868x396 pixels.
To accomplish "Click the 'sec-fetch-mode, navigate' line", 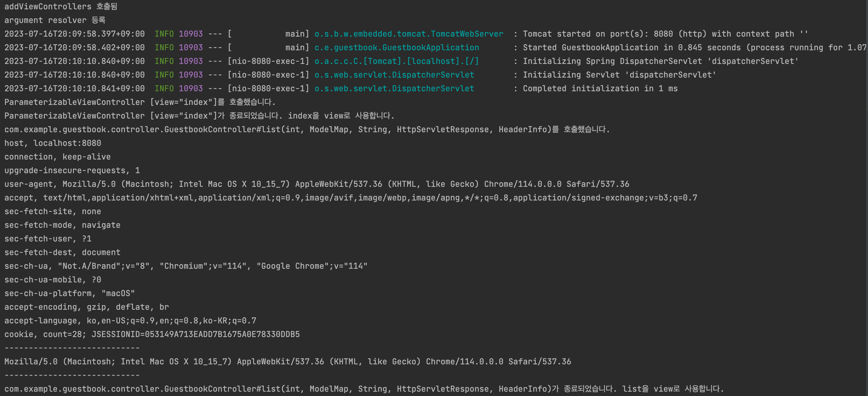I will (x=62, y=225).
